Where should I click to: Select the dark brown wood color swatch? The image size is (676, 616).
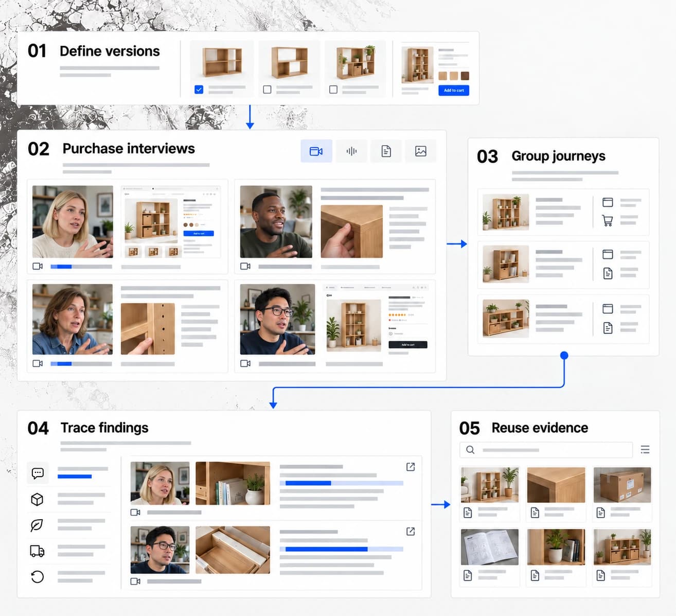(465, 76)
